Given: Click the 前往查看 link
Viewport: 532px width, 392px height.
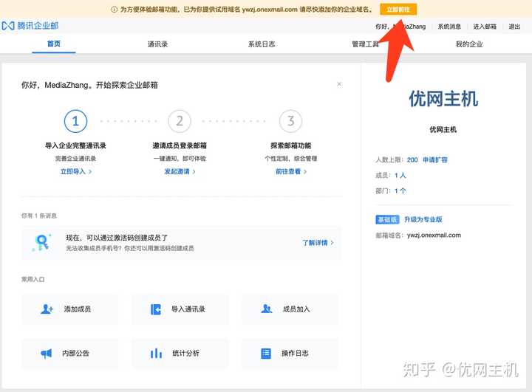Looking at the screenshot, I should 291,171.
